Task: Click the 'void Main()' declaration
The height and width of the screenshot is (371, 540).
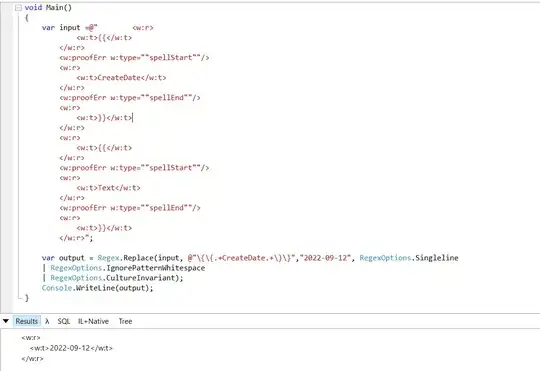Action: click(x=48, y=8)
